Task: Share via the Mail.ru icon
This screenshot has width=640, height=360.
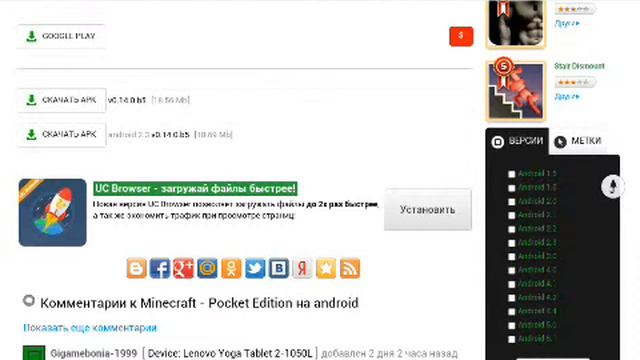Action: pos(207,269)
